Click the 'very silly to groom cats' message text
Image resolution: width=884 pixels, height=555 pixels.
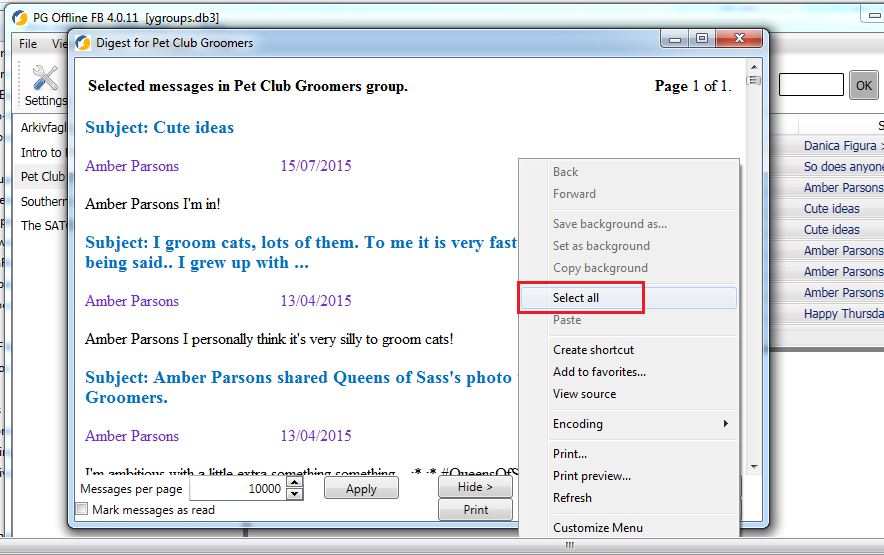269,339
